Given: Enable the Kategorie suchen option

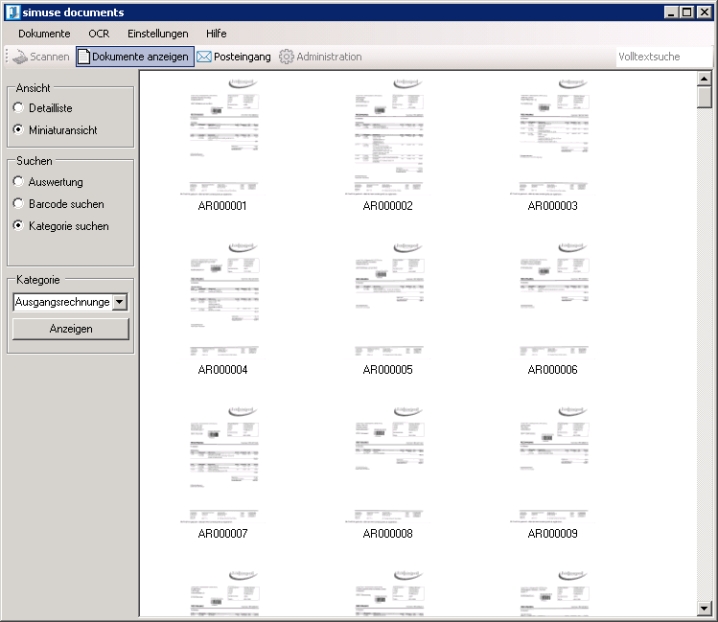Looking at the screenshot, I should tap(18, 226).
